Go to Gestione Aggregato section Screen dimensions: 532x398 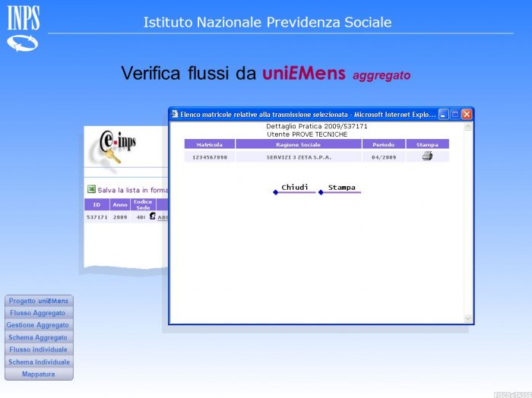(38, 325)
